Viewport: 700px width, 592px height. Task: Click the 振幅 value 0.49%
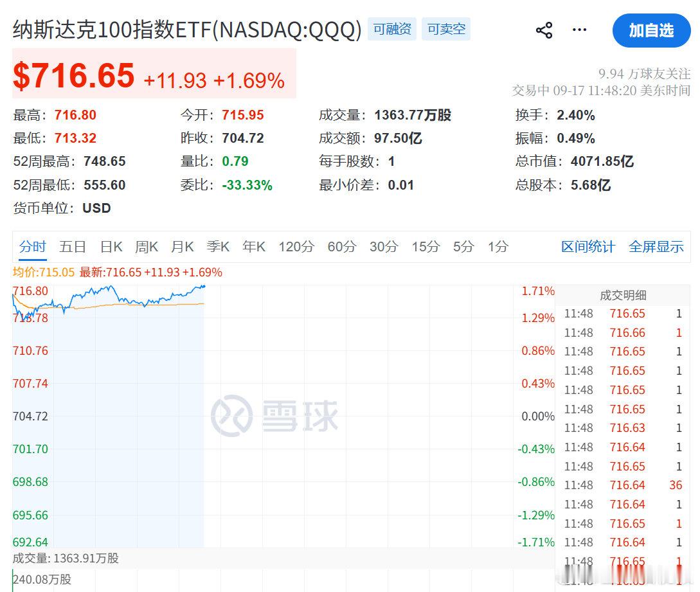576,138
